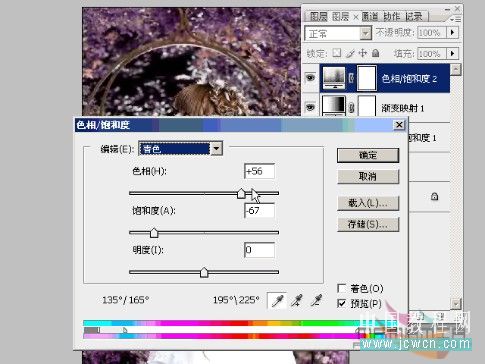Click the 不透明度 100% opacity field
Image resolution: width=485 pixels, height=364 pixels.
click(x=432, y=33)
